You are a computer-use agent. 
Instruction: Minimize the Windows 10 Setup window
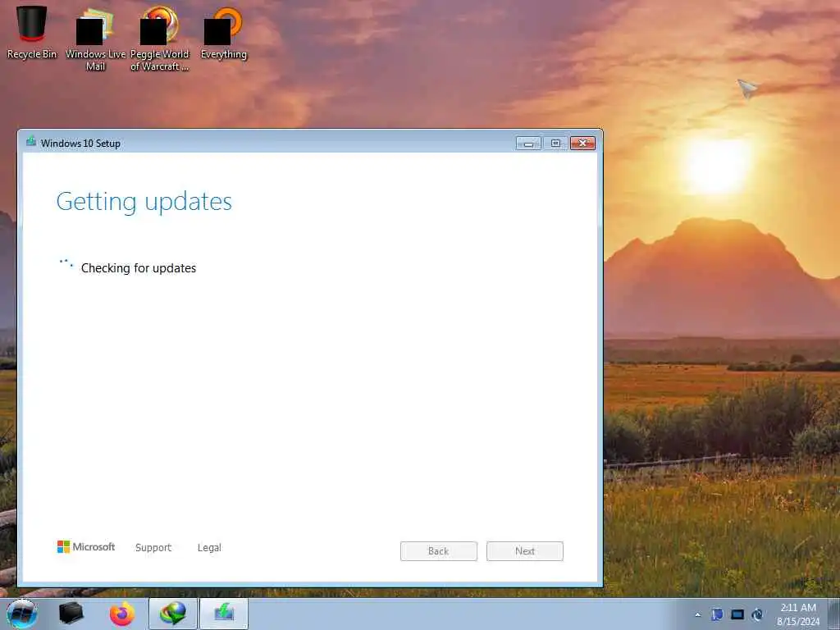click(x=529, y=143)
